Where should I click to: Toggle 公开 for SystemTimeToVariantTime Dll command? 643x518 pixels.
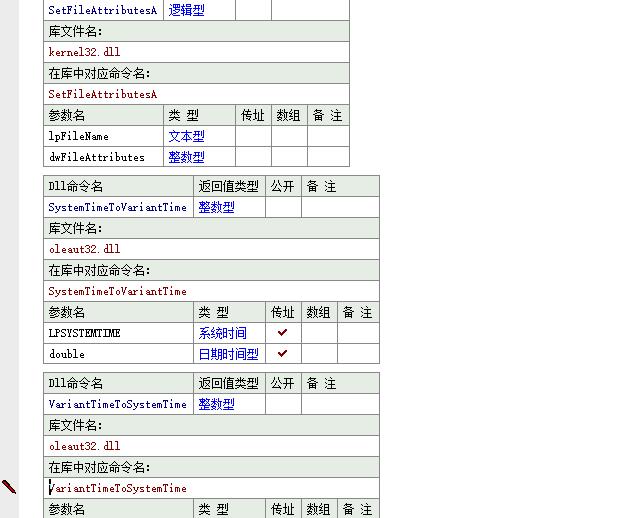point(283,207)
